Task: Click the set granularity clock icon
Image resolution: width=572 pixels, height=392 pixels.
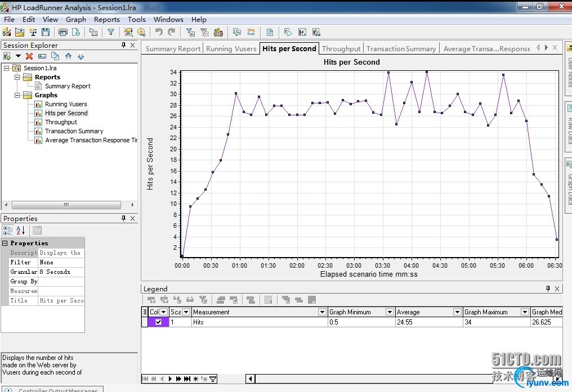Action: tap(141, 33)
